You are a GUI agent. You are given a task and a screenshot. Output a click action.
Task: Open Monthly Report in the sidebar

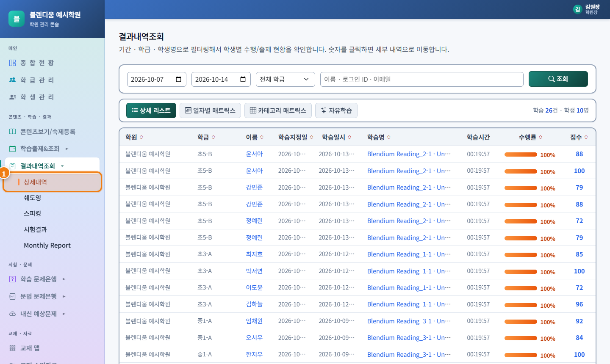[x=47, y=245]
